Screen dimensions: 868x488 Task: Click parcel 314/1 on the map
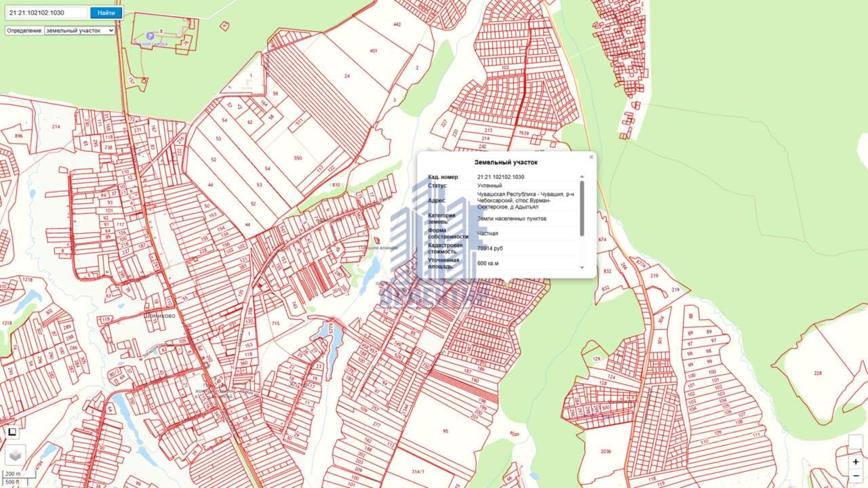(x=418, y=472)
